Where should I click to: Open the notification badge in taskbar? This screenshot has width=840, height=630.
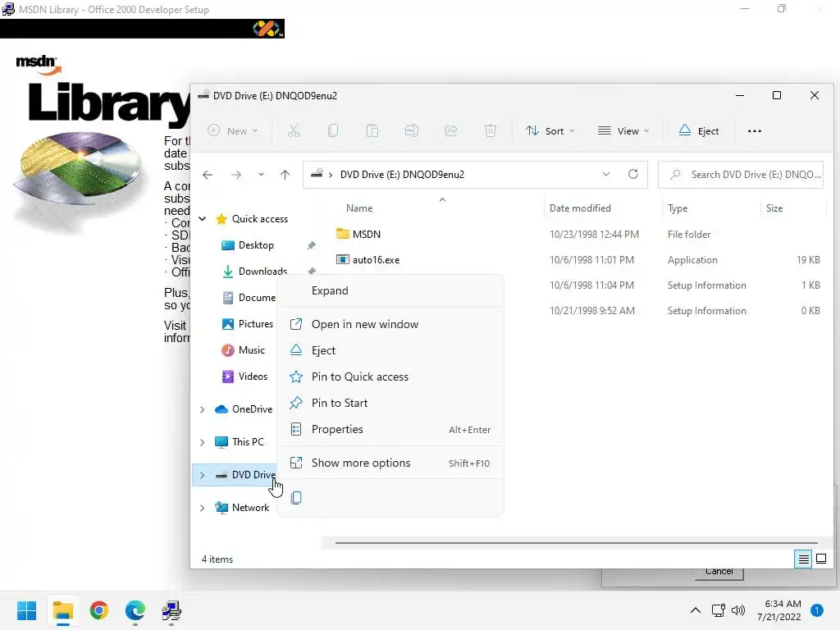(817, 610)
